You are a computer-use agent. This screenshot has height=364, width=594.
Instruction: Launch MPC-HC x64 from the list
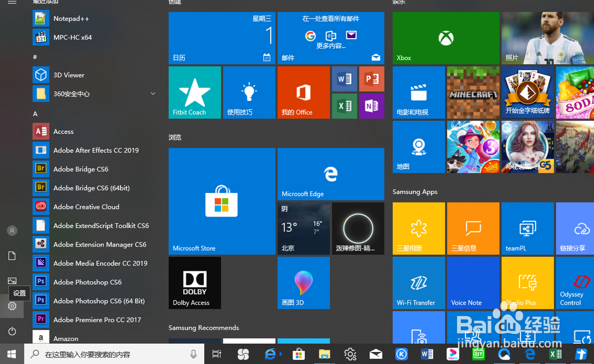click(x=95, y=37)
